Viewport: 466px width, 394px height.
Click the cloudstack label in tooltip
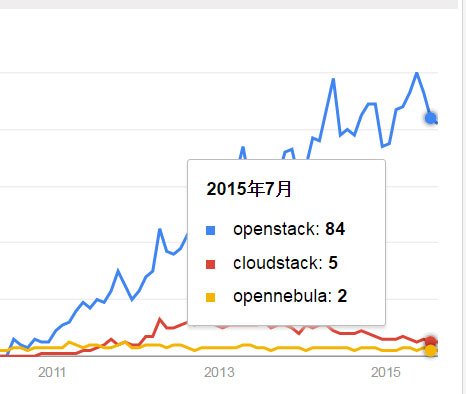tap(278, 263)
